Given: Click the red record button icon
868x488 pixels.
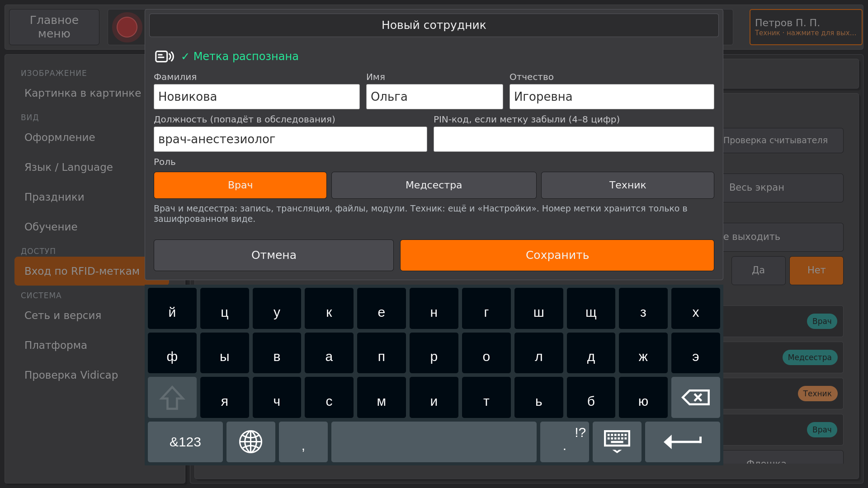Looking at the screenshot, I should tap(127, 27).
